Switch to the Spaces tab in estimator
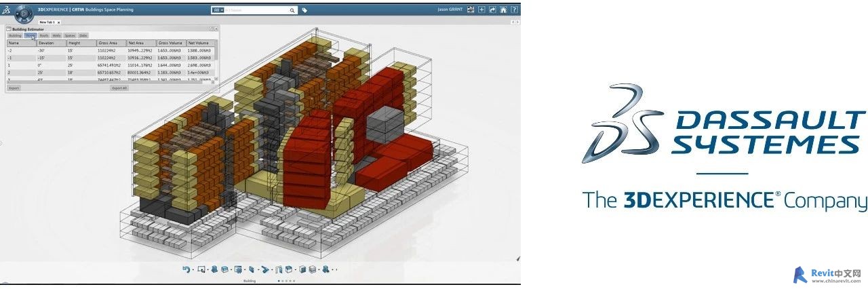The image size is (868, 289). pos(70,35)
